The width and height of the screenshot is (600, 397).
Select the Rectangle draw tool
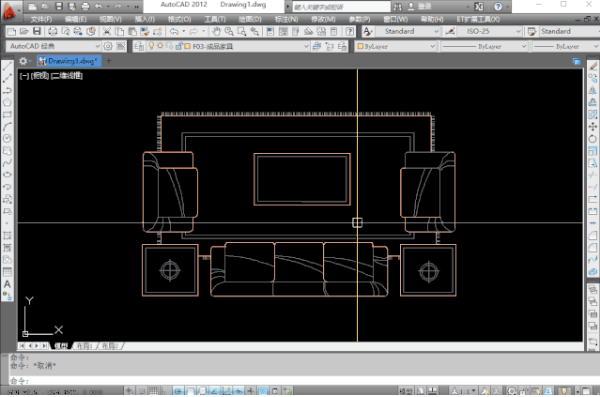7,114
